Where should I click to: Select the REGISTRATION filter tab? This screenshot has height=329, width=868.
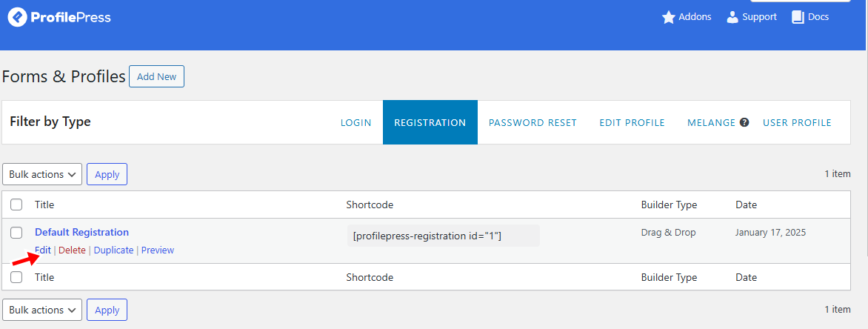coord(430,122)
